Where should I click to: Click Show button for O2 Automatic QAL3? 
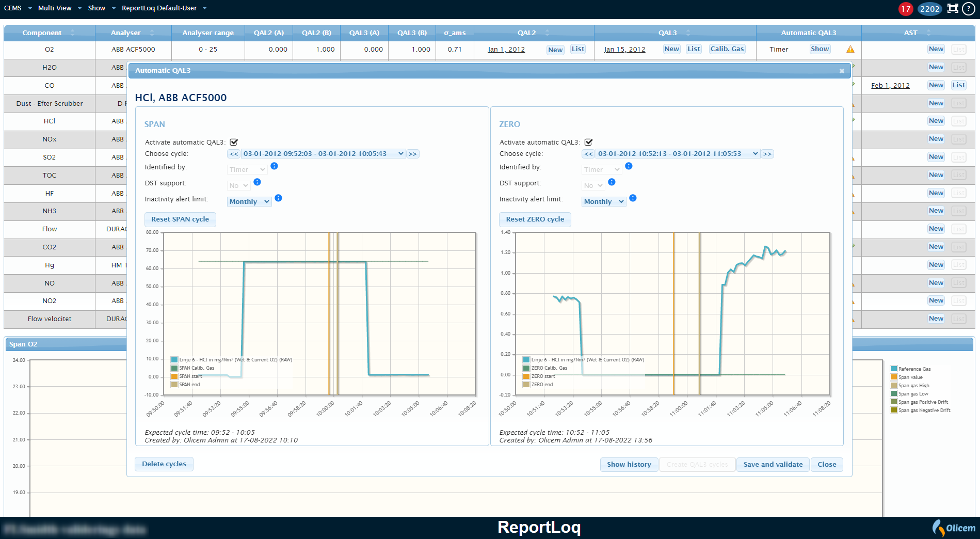coord(820,49)
